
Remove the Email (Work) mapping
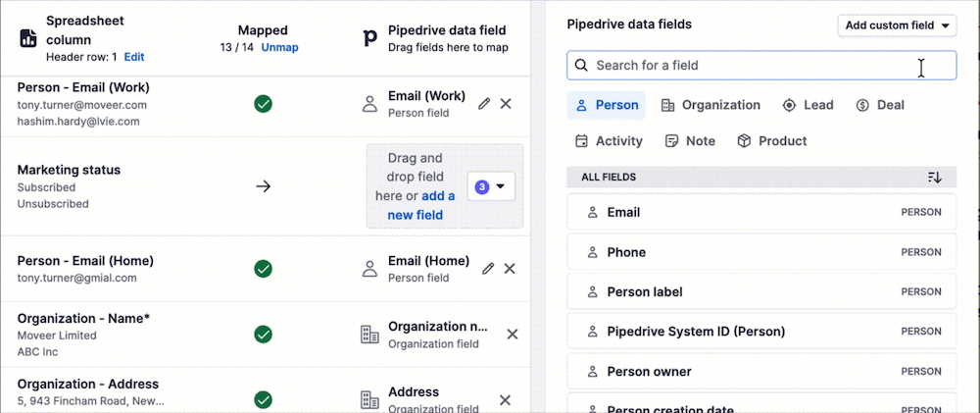pyautogui.click(x=506, y=104)
